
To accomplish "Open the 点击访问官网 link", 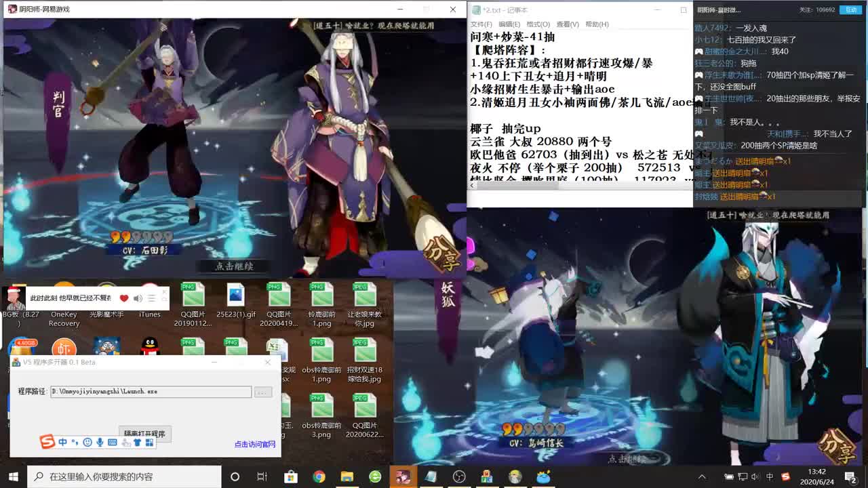I will [x=255, y=445].
